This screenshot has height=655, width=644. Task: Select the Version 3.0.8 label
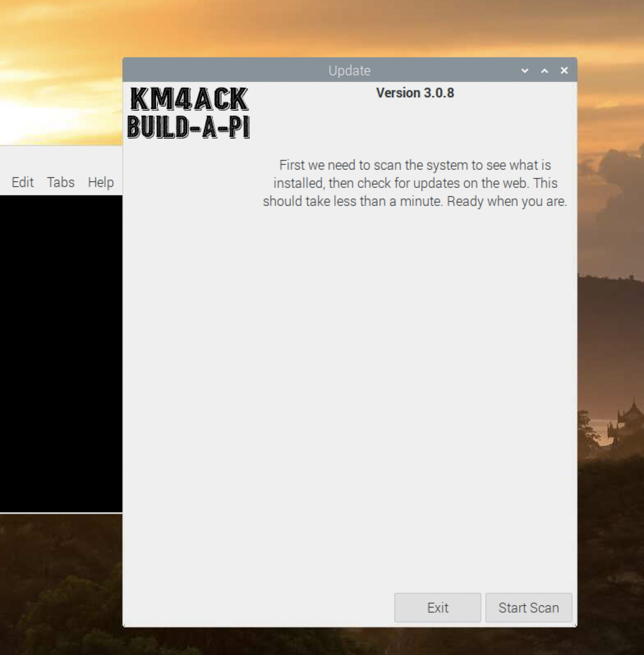click(x=415, y=93)
